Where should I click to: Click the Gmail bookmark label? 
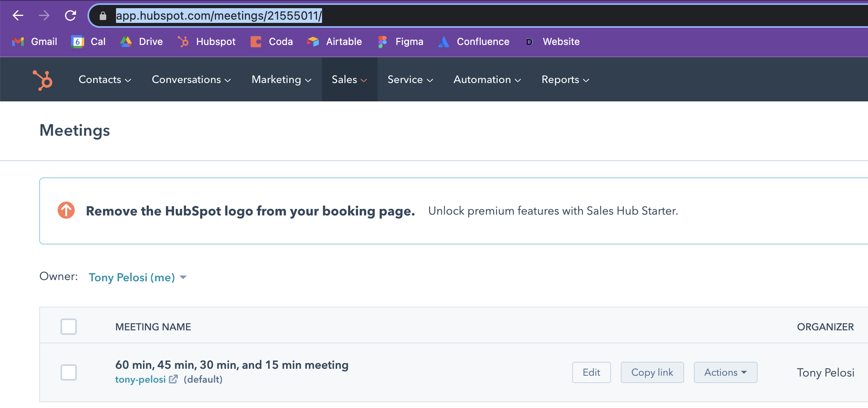(44, 42)
